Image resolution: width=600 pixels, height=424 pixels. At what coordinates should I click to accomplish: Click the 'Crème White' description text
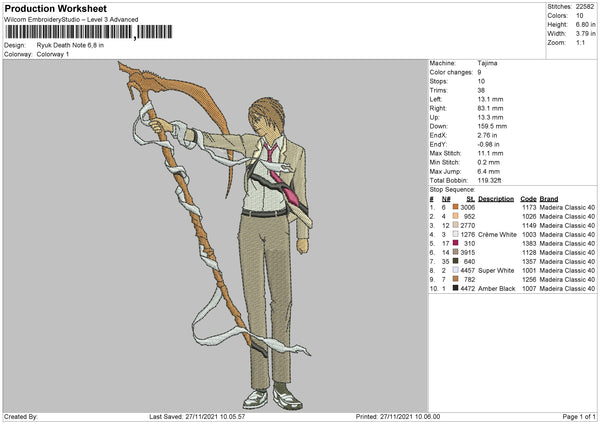tap(497, 234)
